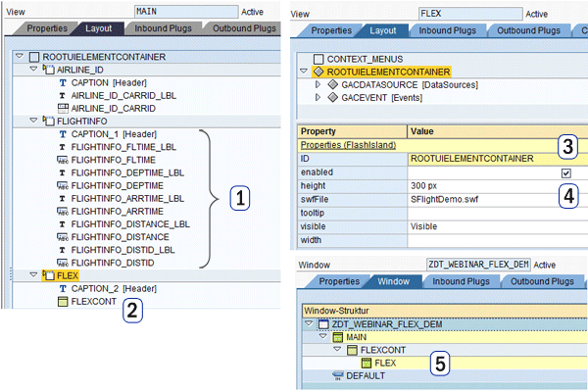Click the GACDATASOURCE diamond icon
Screen dimensions: 588x391
point(332,84)
